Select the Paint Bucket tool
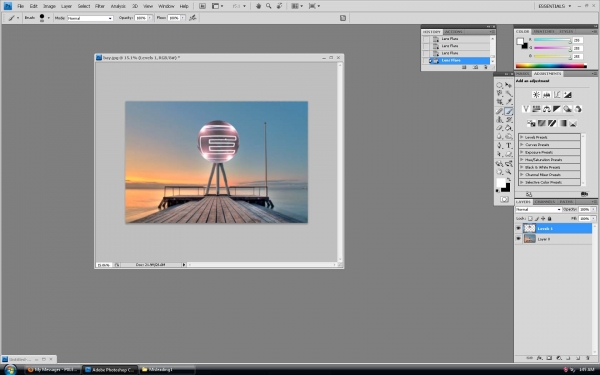The height and width of the screenshot is (375, 600). point(509,128)
